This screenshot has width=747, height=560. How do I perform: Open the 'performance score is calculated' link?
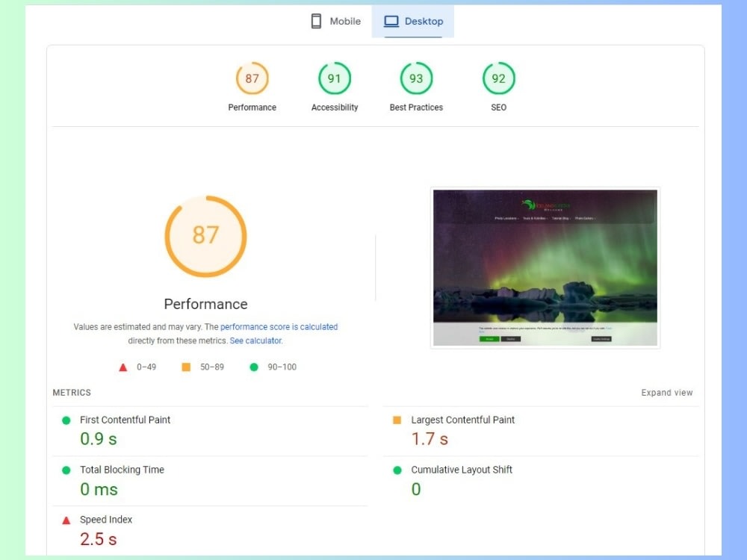click(x=279, y=327)
